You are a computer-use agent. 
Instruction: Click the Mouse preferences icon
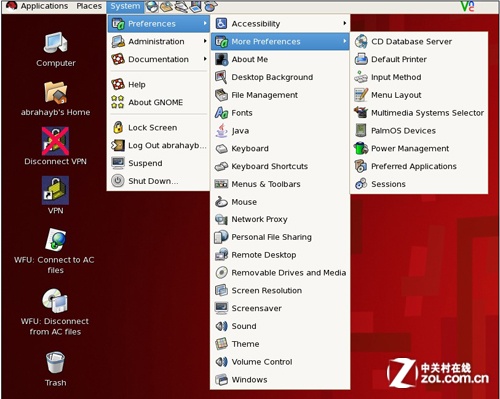pyautogui.click(x=221, y=202)
